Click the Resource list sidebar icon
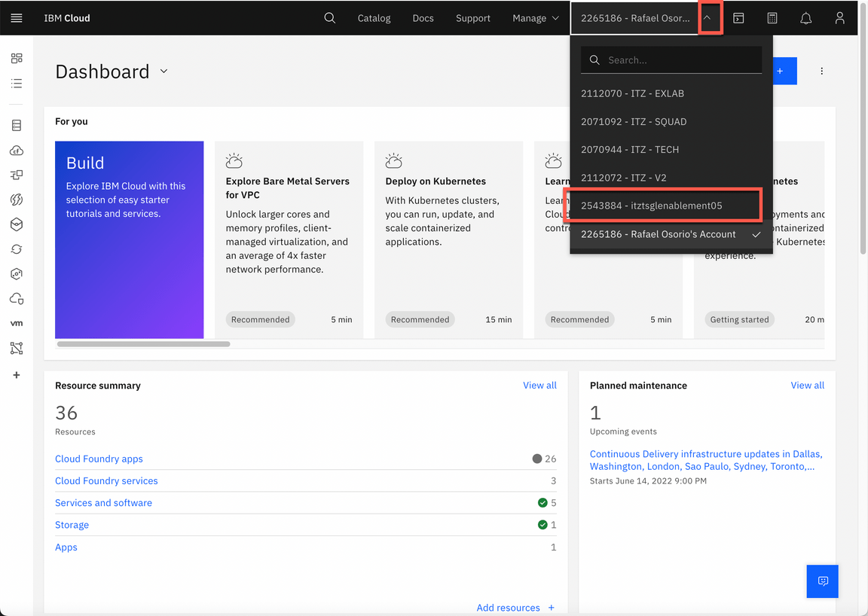The height and width of the screenshot is (616, 868). click(x=17, y=84)
